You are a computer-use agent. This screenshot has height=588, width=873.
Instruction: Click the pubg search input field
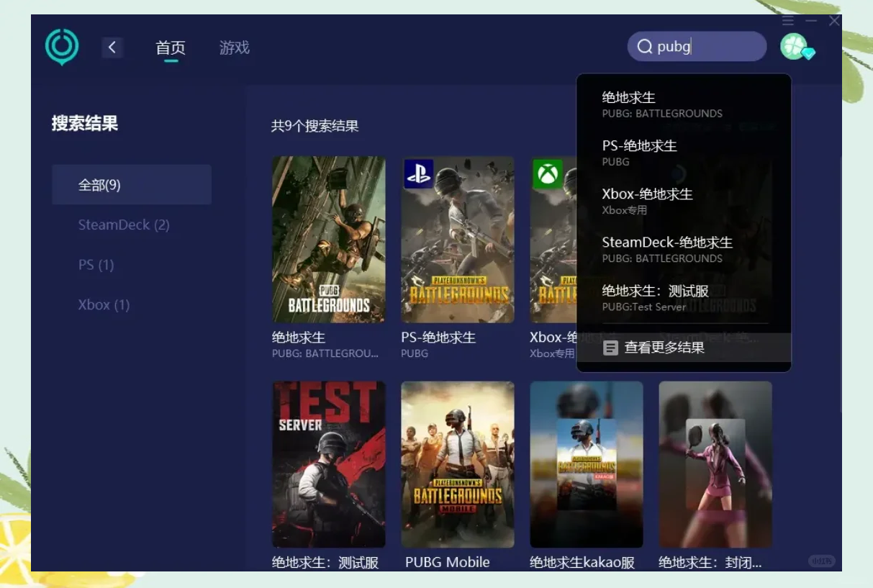click(697, 47)
